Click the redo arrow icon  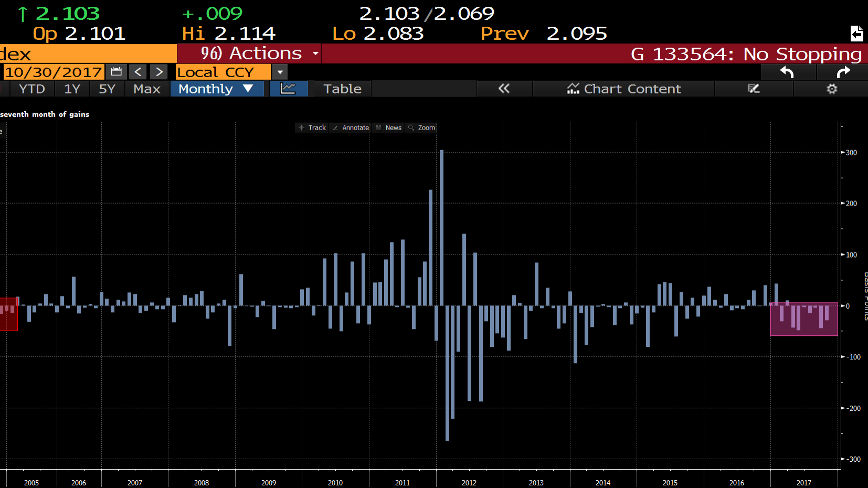pyautogui.click(x=843, y=72)
